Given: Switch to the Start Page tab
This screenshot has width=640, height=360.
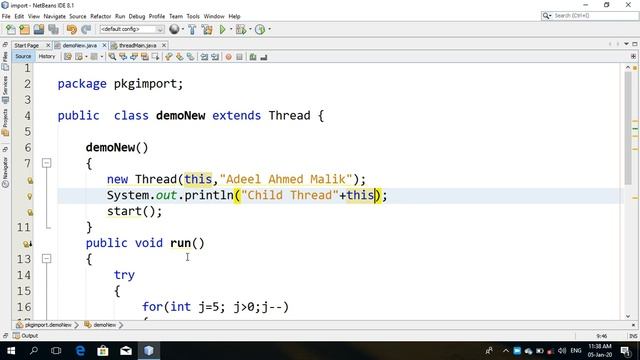Looking at the screenshot, I should click(27, 45).
